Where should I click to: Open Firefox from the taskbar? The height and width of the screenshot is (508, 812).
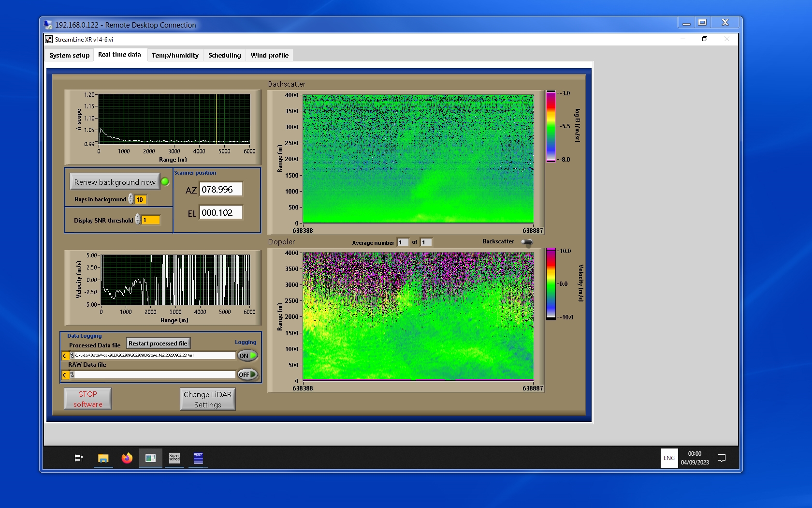point(127,458)
